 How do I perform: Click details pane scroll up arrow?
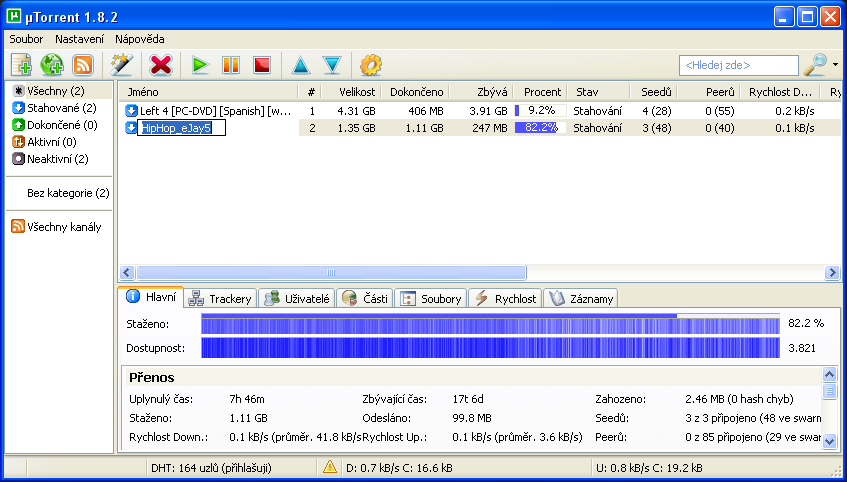(x=829, y=374)
